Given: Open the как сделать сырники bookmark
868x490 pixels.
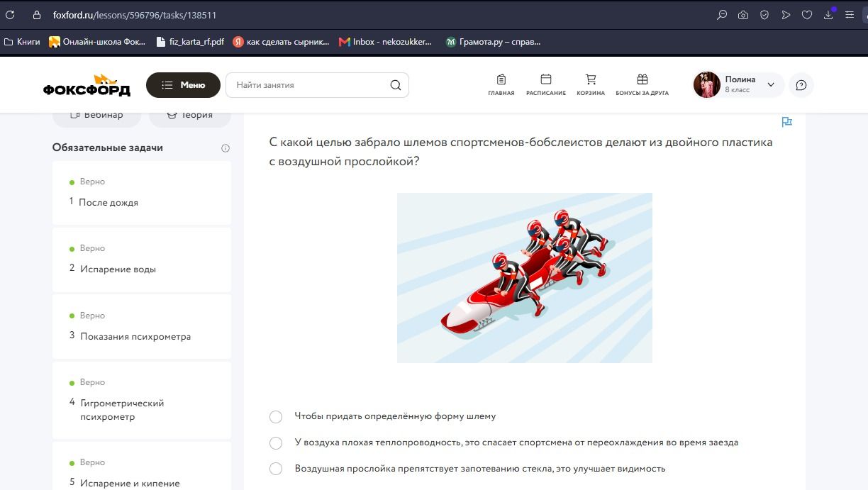Looking at the screenshot, I should (281, 42).
